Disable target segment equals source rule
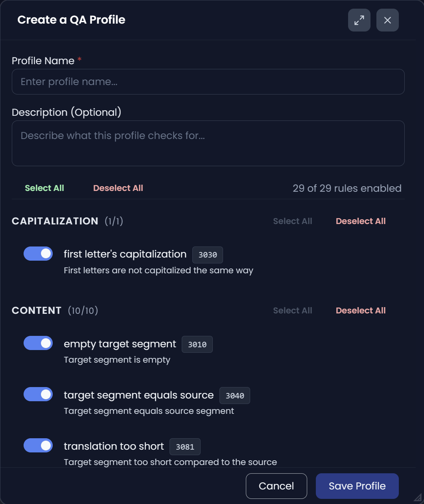 tap(38, 394)
